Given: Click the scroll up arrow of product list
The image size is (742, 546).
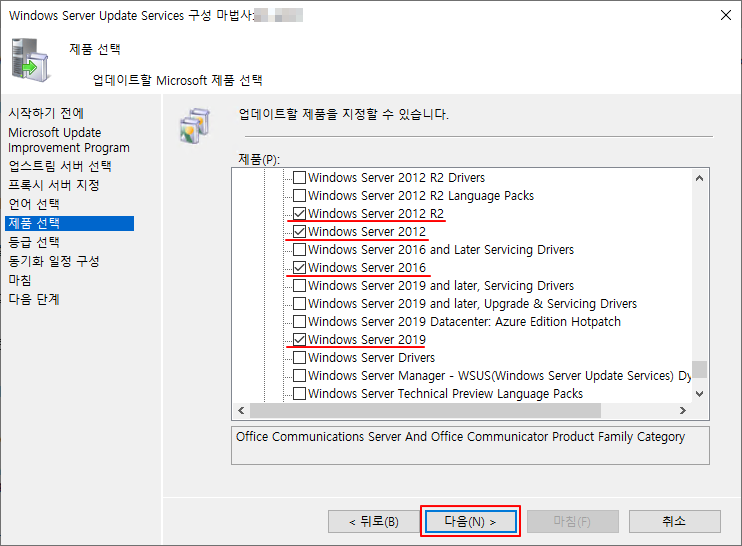Looking at the screenshot, I should (699, 178).
